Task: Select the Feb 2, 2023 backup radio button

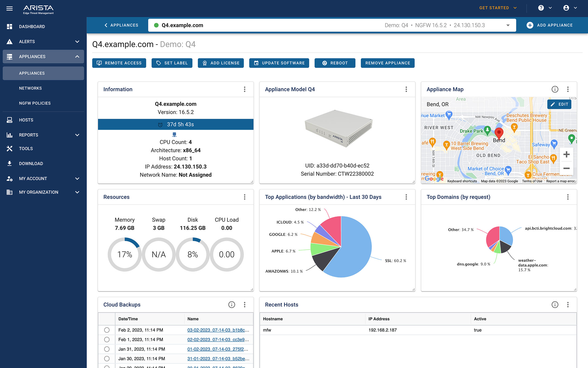Action: pyautogui.click(x=107, y=330)
